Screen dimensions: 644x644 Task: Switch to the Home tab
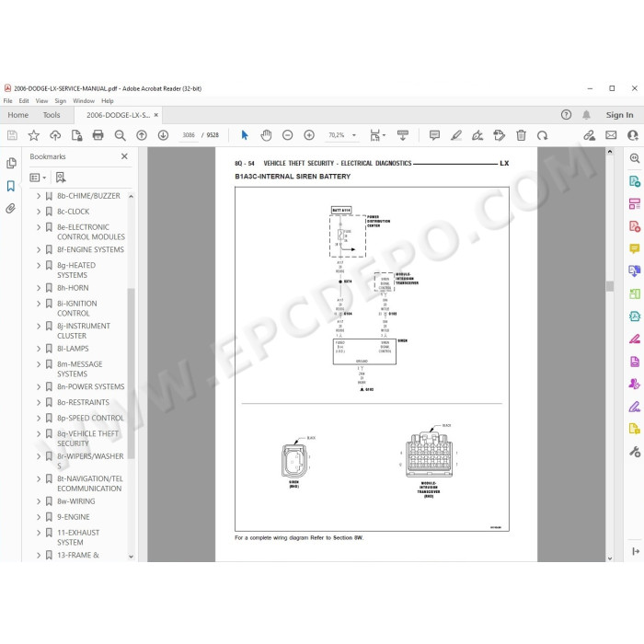coord(18,115)
